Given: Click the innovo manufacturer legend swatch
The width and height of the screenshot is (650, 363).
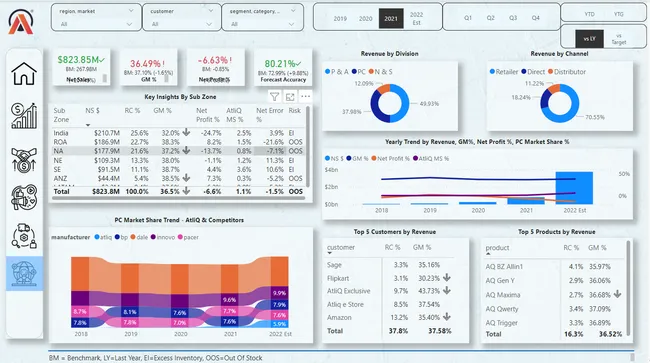Looking at the screenshot, I should tap(153, 237).
